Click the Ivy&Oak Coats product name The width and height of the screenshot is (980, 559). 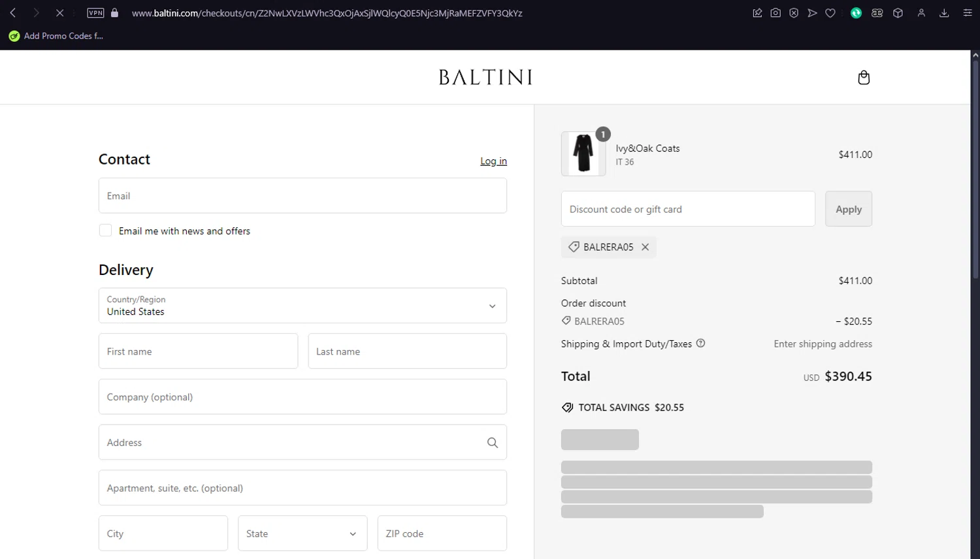pyautogui.click(x=647, y=148)
